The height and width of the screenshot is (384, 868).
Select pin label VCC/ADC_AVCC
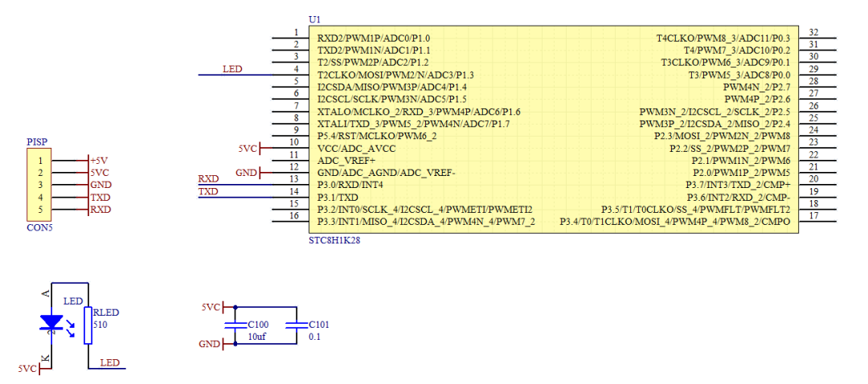click(357, 149)
